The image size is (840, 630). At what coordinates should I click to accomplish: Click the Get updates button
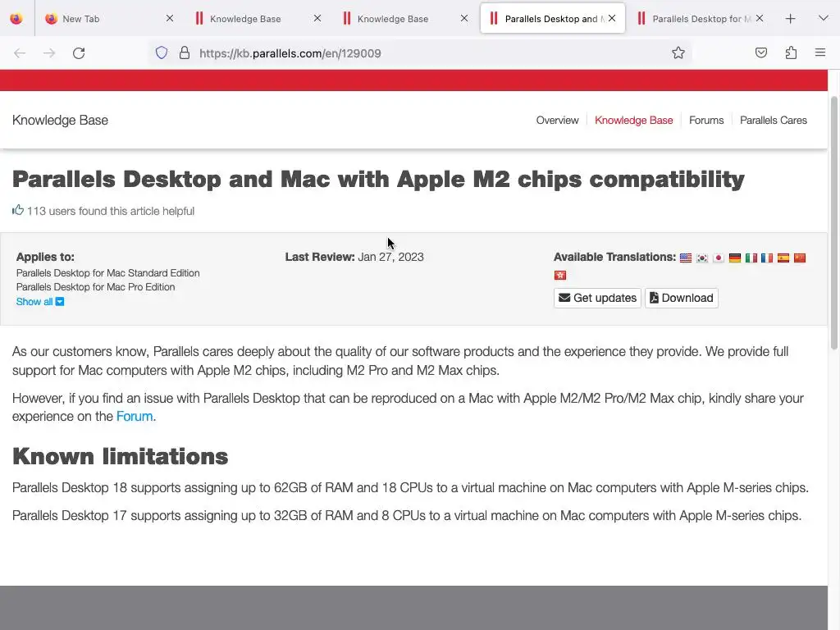pyautogui.click(x=597, y=298)
